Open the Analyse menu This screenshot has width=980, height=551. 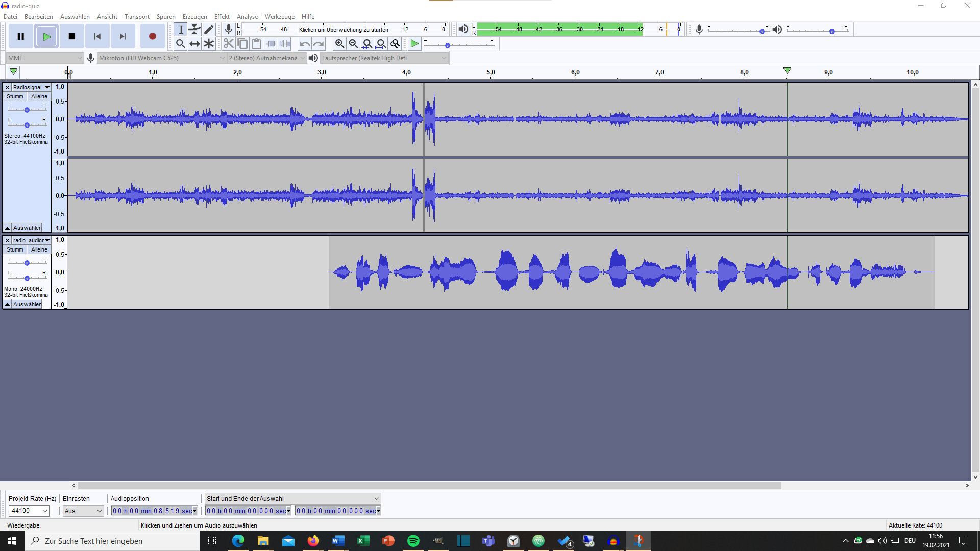click(247, 17)
